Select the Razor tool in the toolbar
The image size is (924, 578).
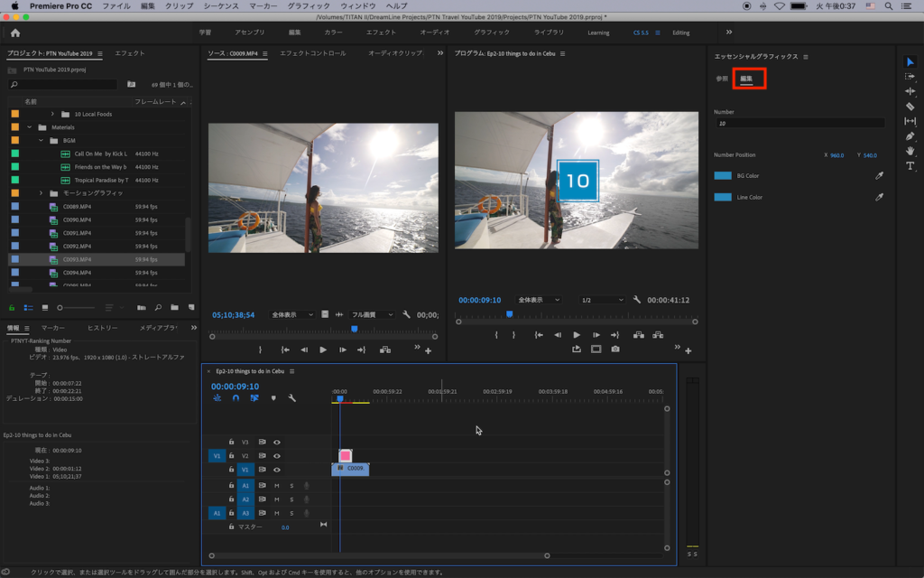coord(910,107)
